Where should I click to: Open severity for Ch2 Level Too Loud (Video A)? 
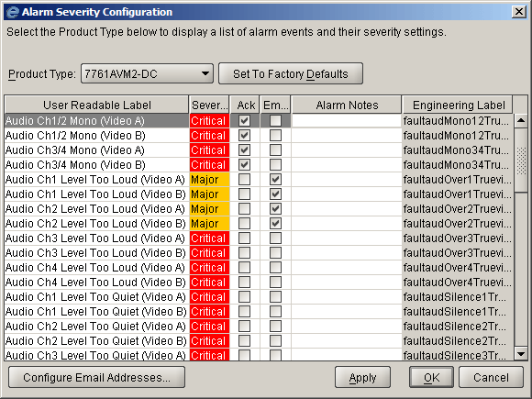point(209,209)
